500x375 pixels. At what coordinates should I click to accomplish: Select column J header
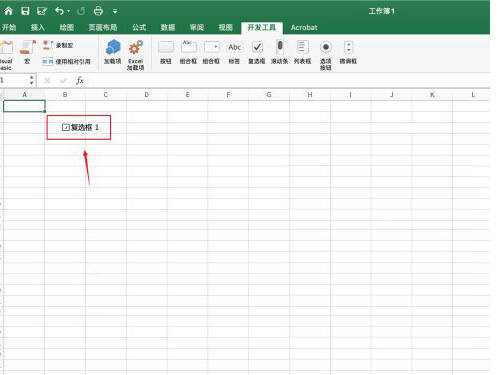point(391,95)
